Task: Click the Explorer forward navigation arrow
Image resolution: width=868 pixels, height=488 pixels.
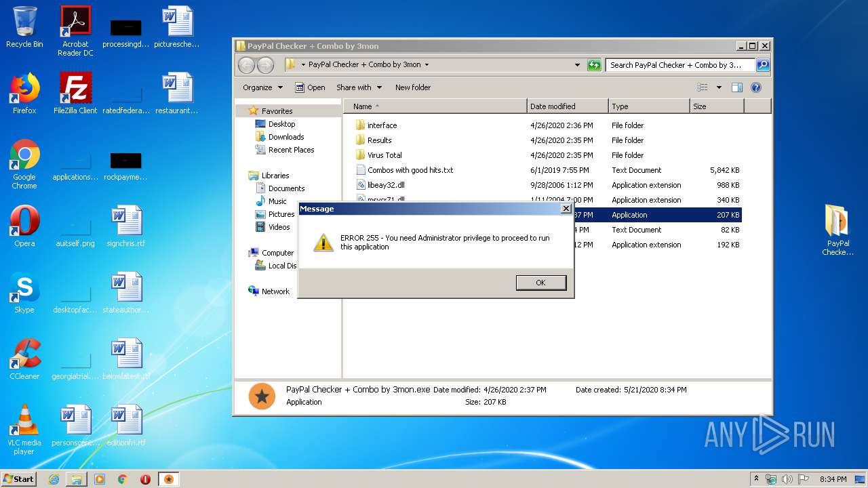Action: pos(265,65)
